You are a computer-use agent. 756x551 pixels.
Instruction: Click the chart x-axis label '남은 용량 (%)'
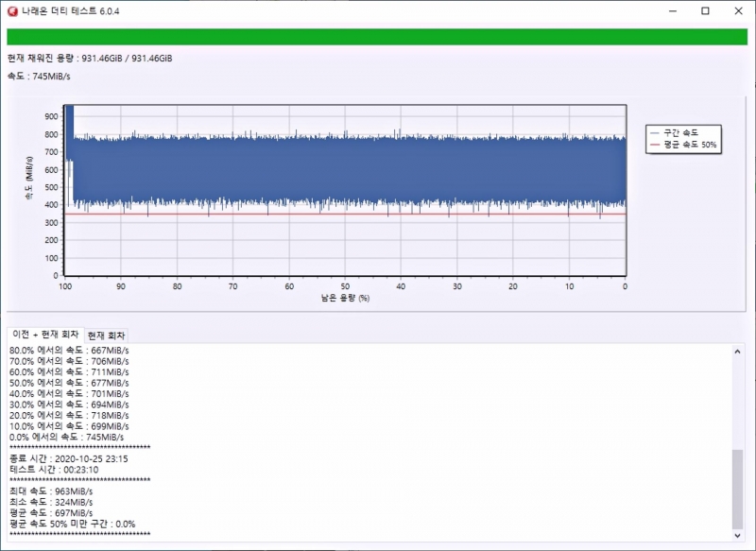(345, 298)
